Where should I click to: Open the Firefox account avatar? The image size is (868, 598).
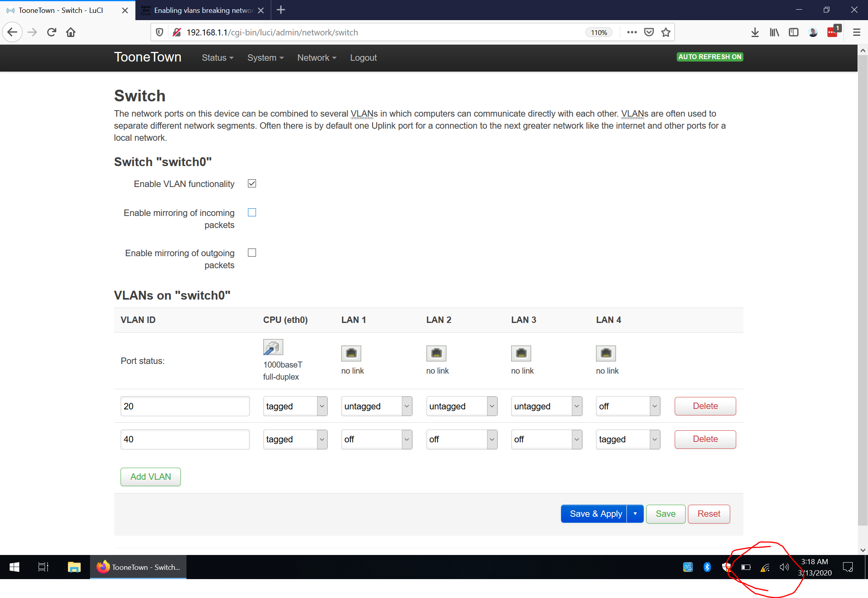tap(813, 32)
